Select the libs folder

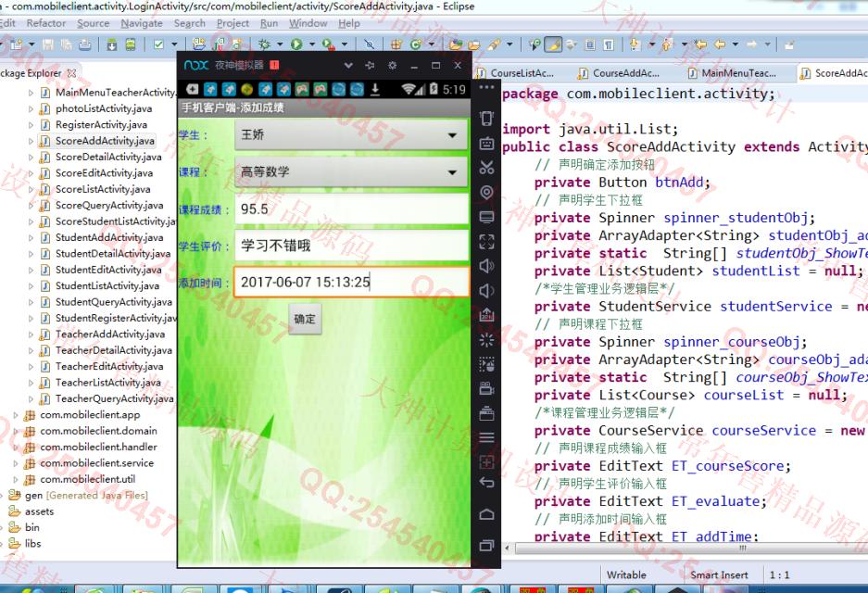click(x=32, y=544)
